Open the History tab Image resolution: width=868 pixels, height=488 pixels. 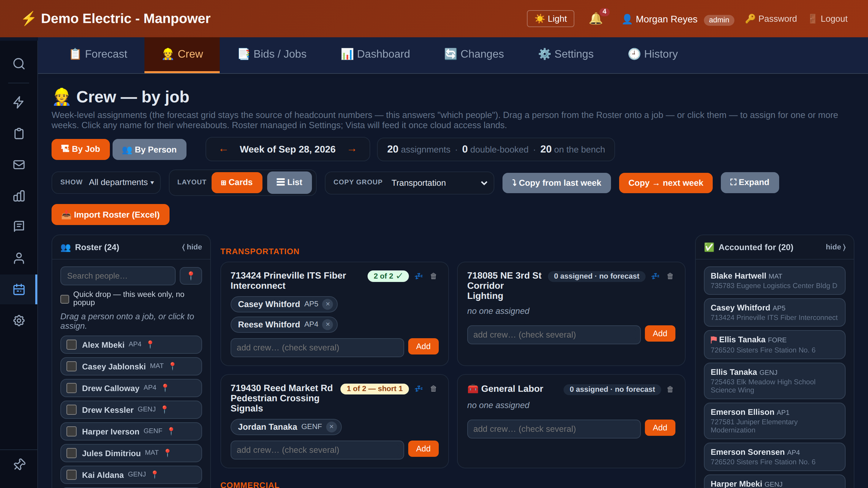coord(653,54)
